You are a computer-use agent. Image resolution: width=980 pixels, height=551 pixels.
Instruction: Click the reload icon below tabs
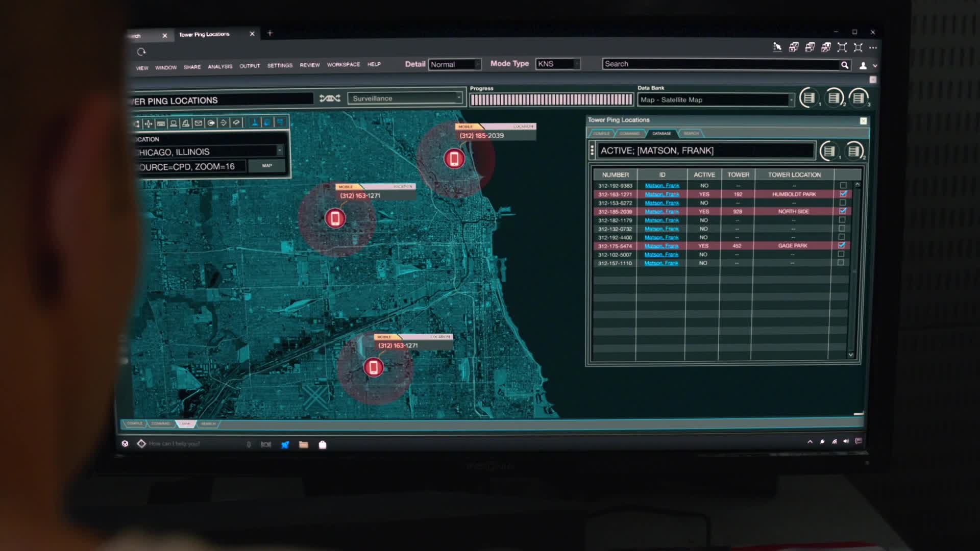point(141,52)
